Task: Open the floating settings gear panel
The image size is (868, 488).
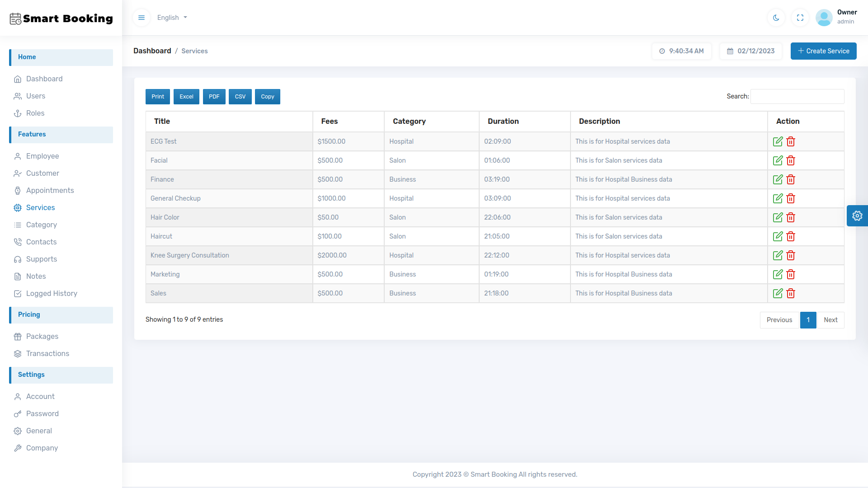Action: tap(857, 216)
